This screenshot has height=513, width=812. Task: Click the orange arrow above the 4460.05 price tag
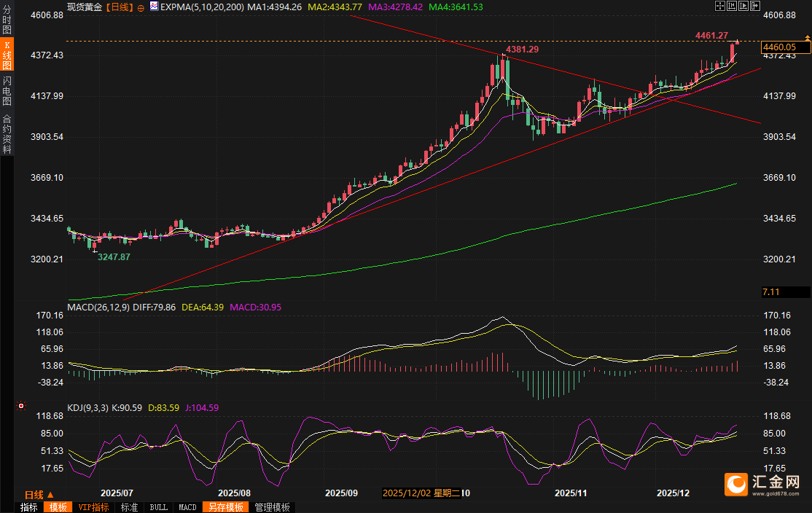tap(807, 37)
